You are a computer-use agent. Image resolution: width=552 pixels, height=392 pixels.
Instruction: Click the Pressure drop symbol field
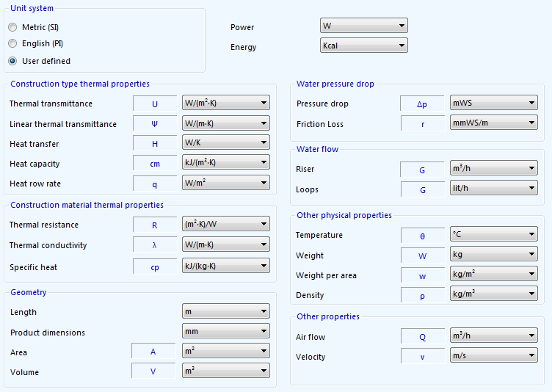coord(422,104)
